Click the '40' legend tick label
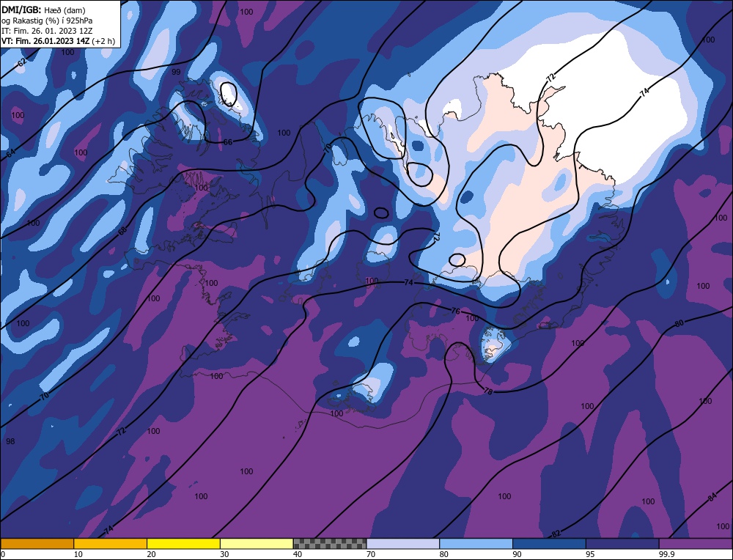This screenshot has width=733, height=560. (298, 554)
